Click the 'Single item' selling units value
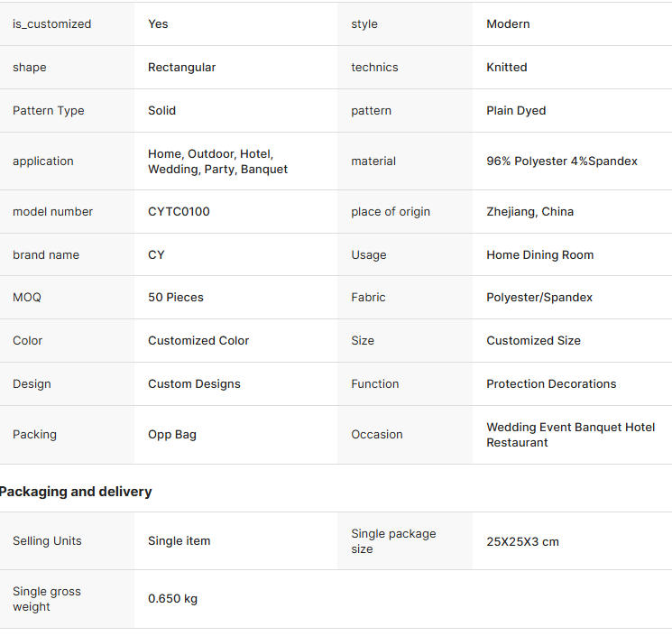672x636 pixels. click(179, 541)
